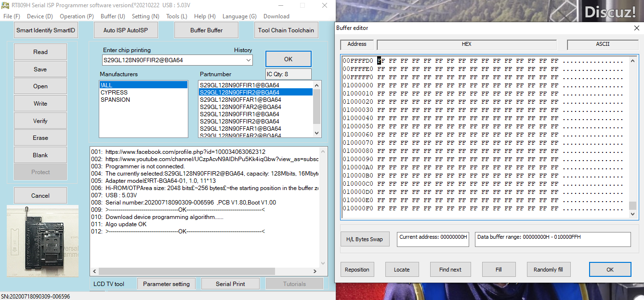The image size is (644, 300).
Task: Close the Buffer editor dialog
Action: (636, 28)
